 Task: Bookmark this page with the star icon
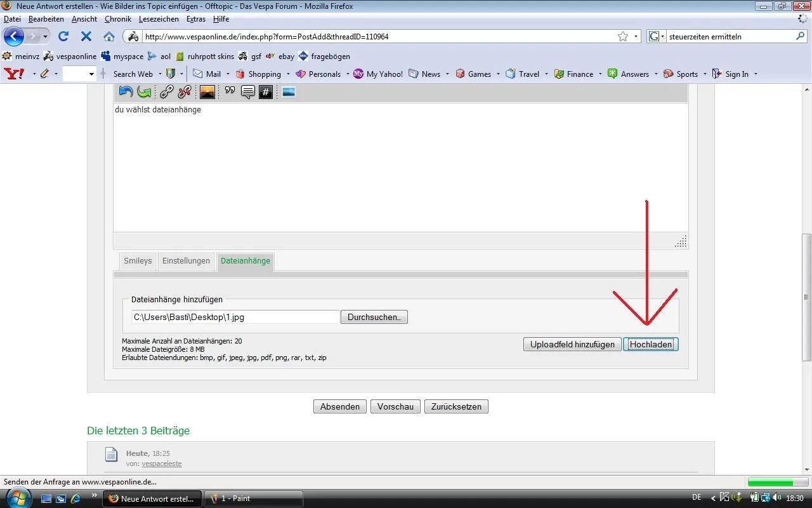[x=623, y=36]
